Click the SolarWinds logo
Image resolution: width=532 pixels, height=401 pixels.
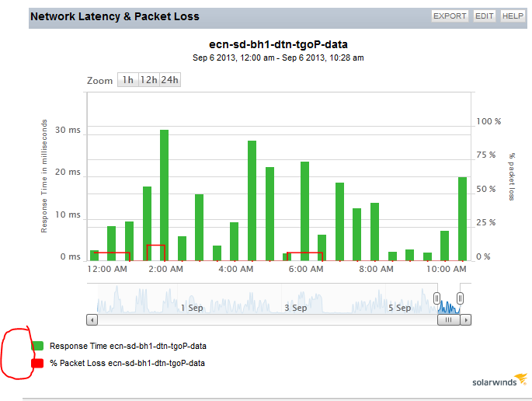499,380
